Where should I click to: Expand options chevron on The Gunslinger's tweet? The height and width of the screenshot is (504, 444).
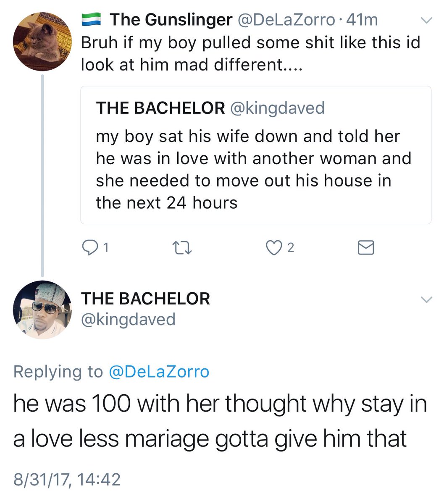[x=426, y=20]
